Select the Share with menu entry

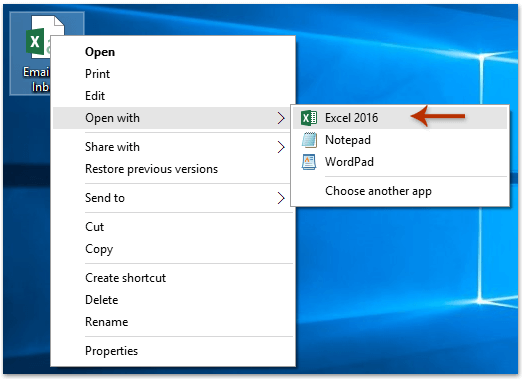173,147
